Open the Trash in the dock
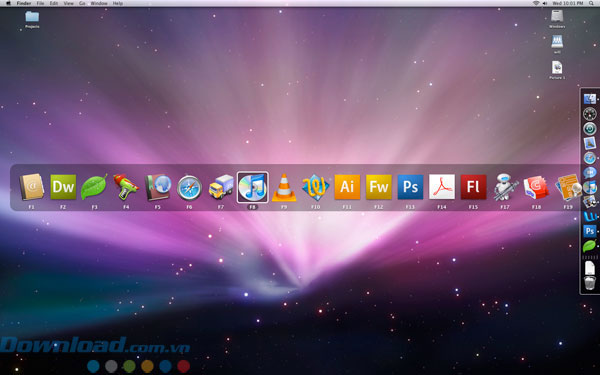 tap(590, 283)
